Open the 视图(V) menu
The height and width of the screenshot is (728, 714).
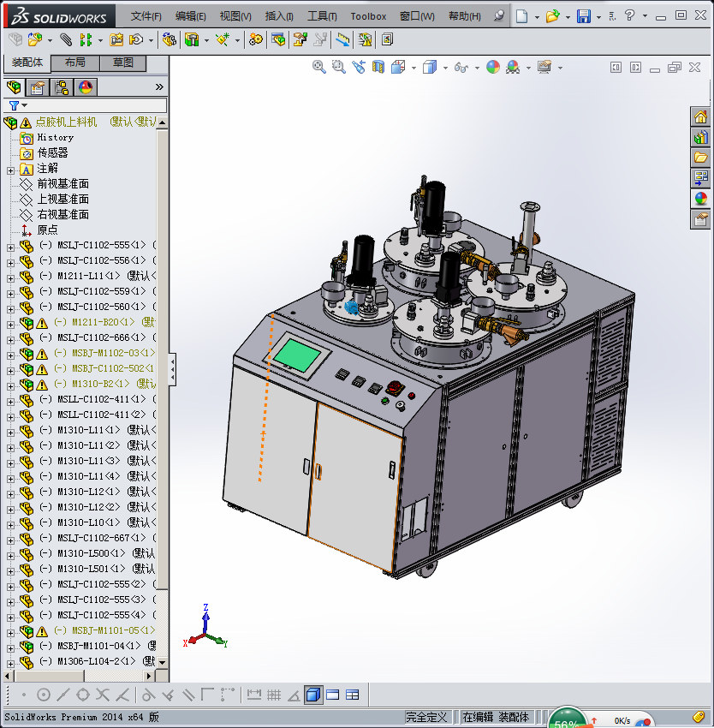tap(235, 16)
